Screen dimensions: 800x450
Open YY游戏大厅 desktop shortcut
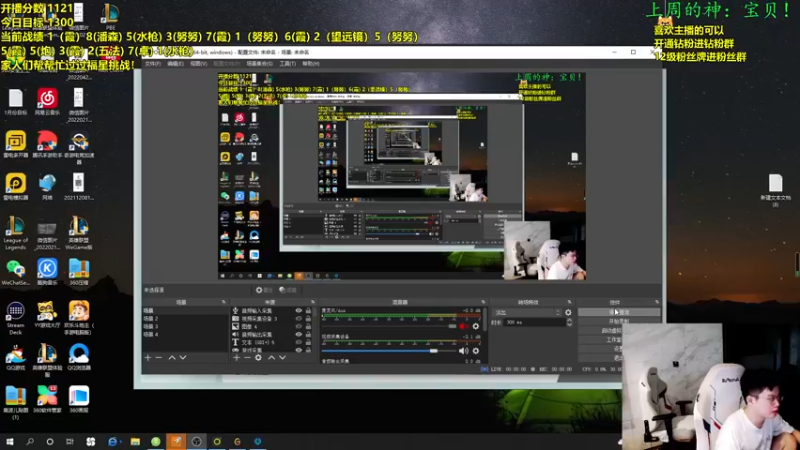47,314
